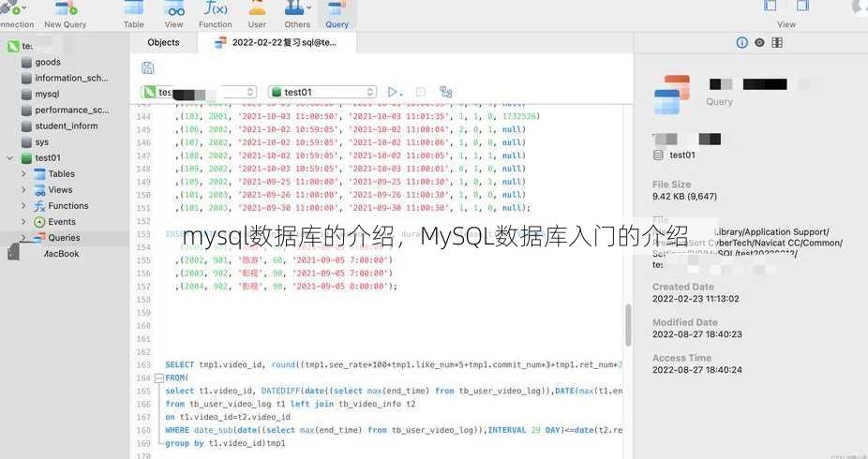Click the Modified Date value 2022-08-27 18:40:23
This screenshot has height=459, width=868.
697,334
